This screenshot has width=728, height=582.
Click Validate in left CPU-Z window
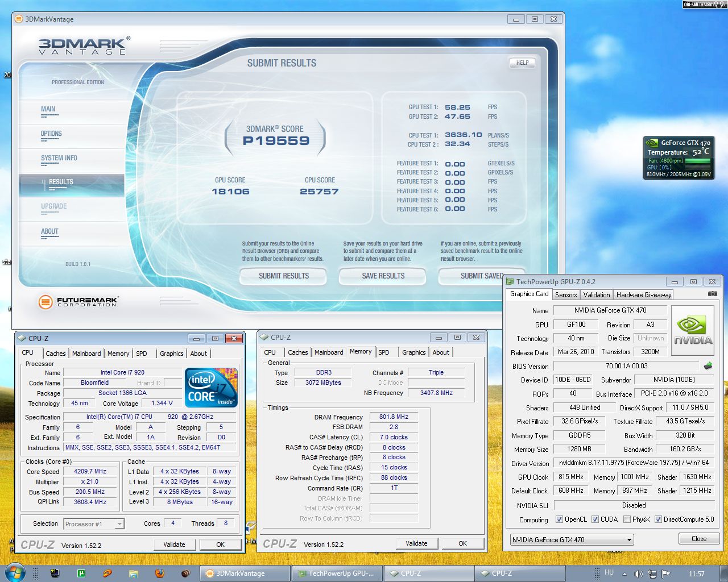174,544
